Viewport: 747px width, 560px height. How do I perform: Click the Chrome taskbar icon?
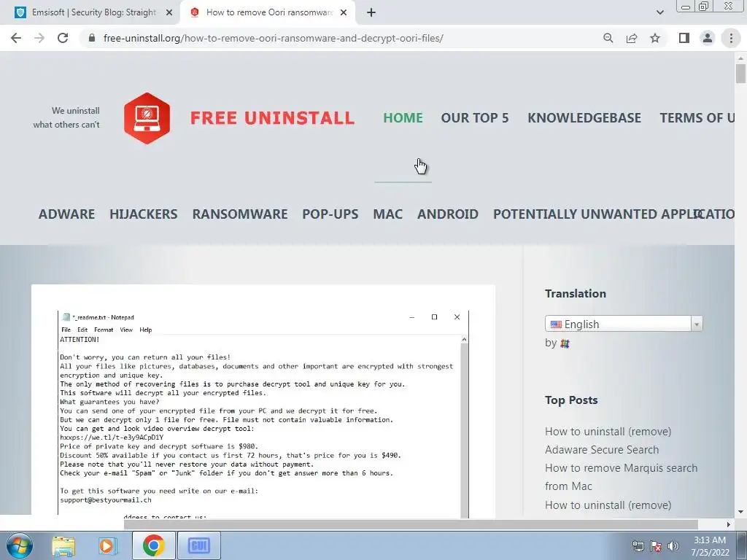[x=153, y=545]
